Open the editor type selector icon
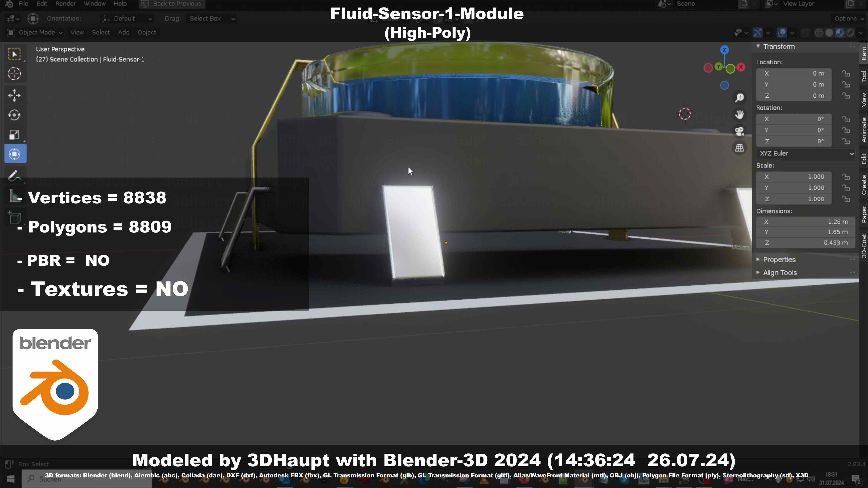The height and width of the screenshot is (488, 868). coord(12,19)
